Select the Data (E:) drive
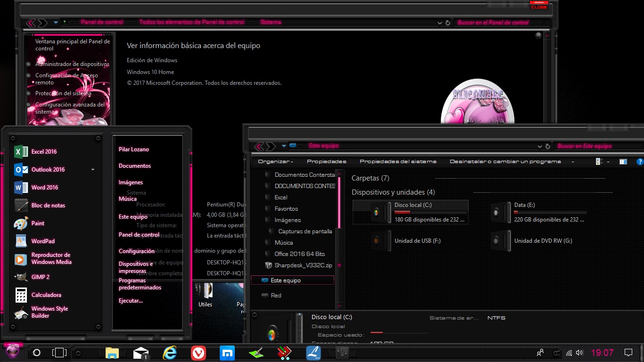Screen dimensions: 644x362 (539, 212)
